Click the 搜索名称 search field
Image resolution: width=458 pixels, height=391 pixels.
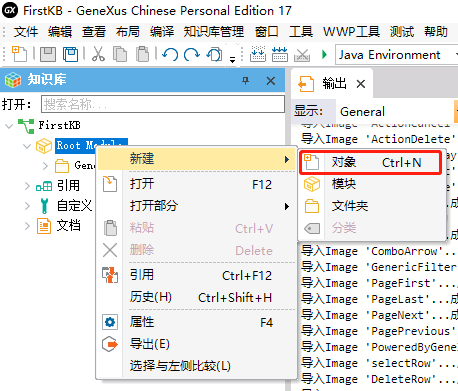[163, 104]
